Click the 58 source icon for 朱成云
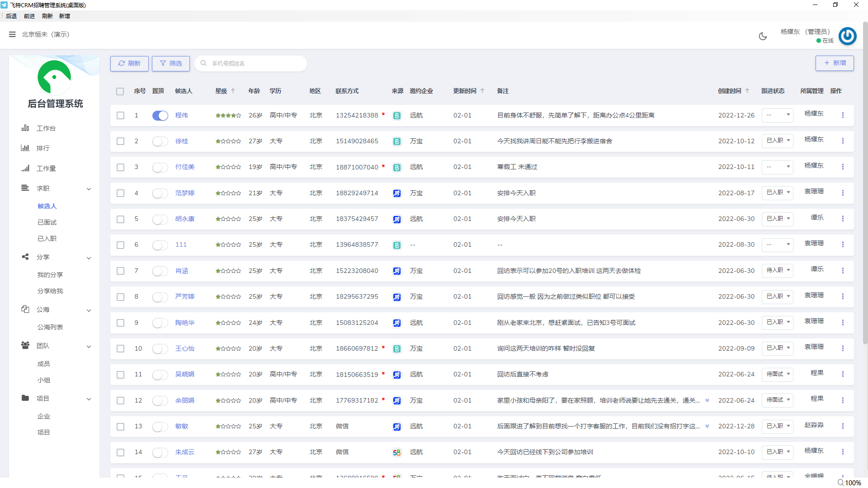This screenshot has width=868, height=488. [396, 452]
